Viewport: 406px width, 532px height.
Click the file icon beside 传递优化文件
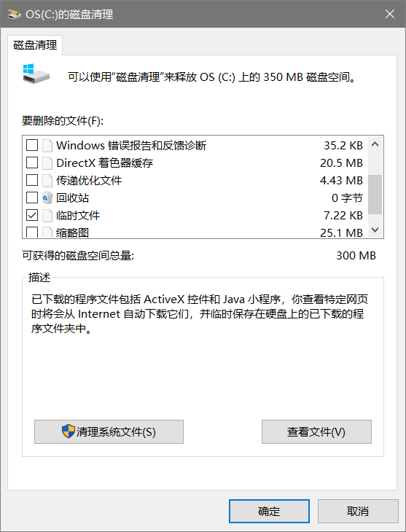pyautogui.click(x=47, y=180)
